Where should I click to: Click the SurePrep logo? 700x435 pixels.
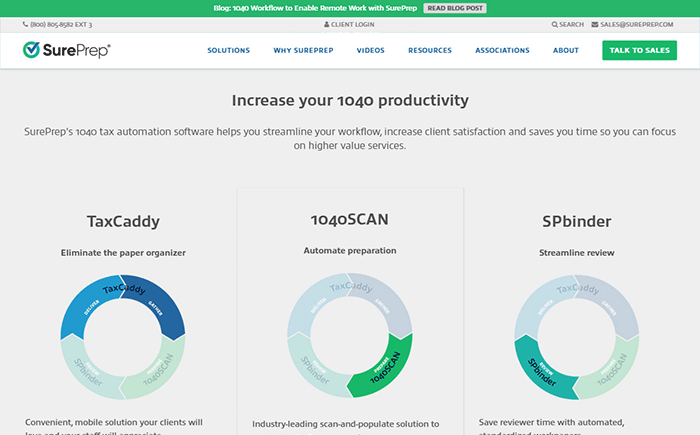[67, 50]
